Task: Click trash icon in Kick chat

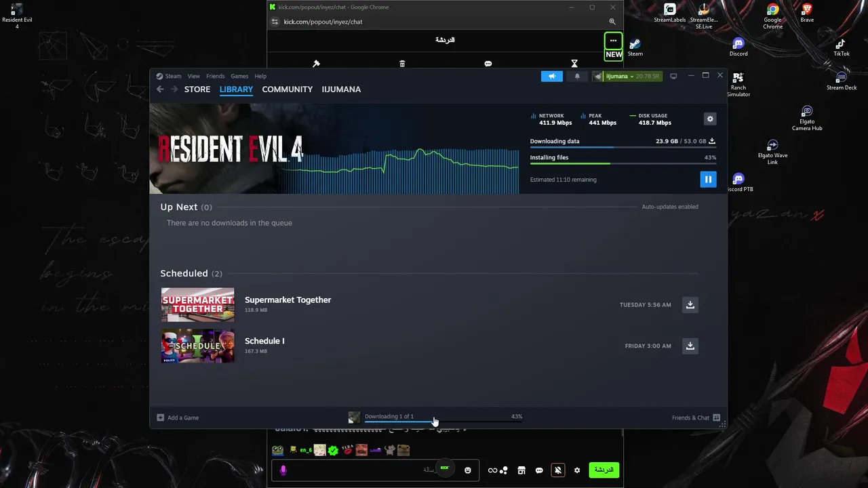Action: tap(402, 64)
